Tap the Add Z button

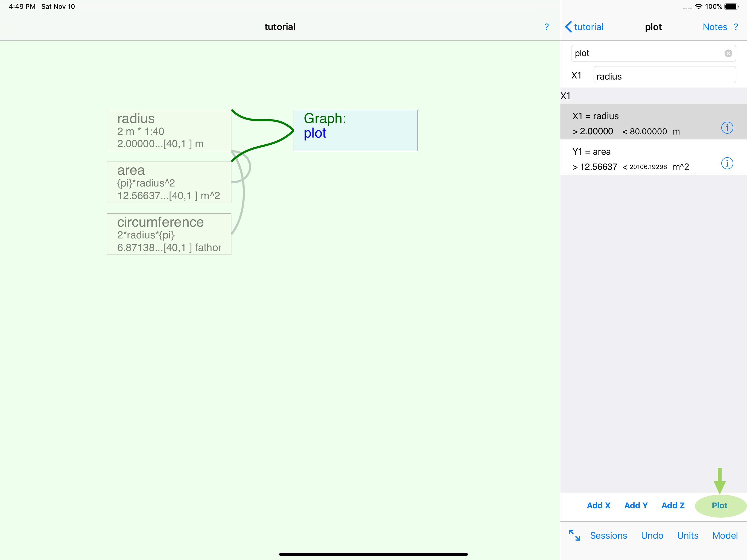673,506
